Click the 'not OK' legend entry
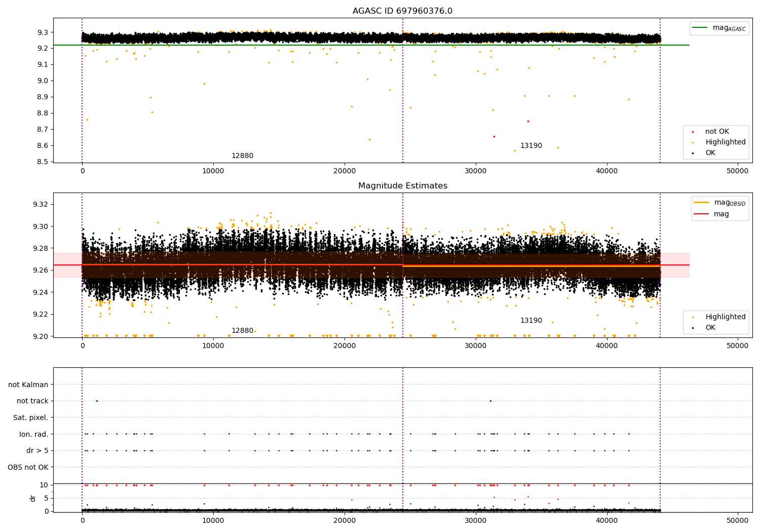Screen dimensions: 760x532 tap(717, 132)
